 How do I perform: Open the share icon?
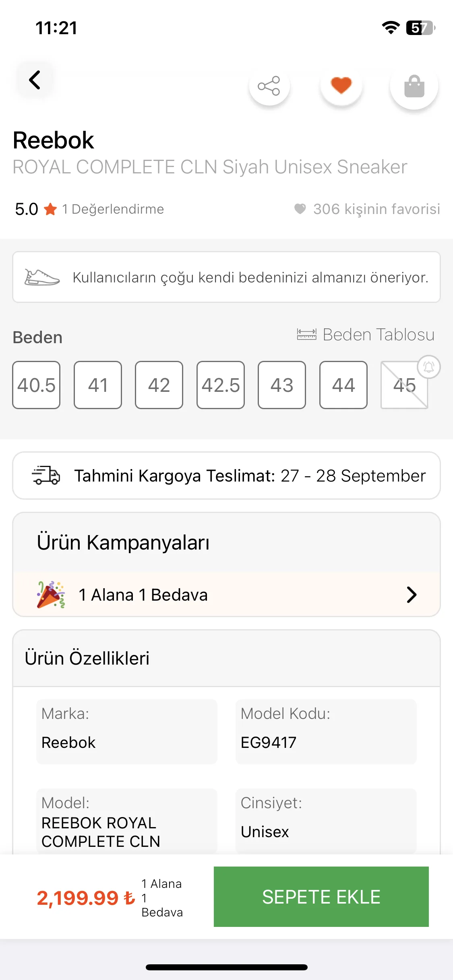coord(269,85)
